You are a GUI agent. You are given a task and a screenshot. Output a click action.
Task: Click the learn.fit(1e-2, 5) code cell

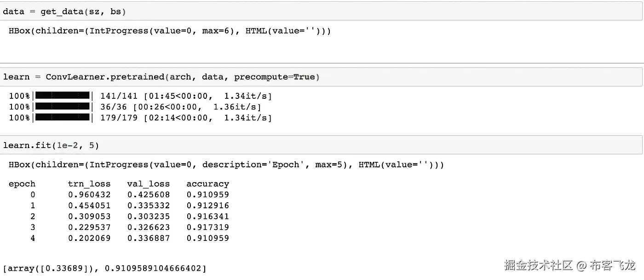pos(322,145)
